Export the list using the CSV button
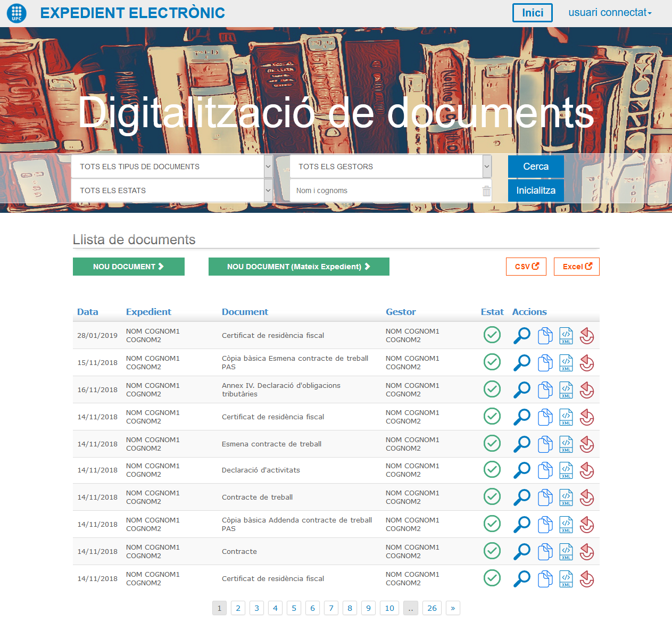 [x=526, y=267]
